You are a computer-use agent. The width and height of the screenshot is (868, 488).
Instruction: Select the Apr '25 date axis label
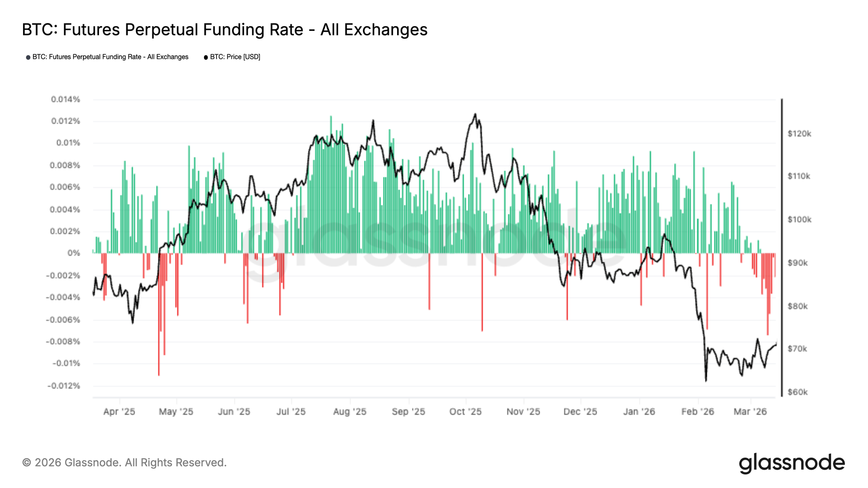point(119,412)
